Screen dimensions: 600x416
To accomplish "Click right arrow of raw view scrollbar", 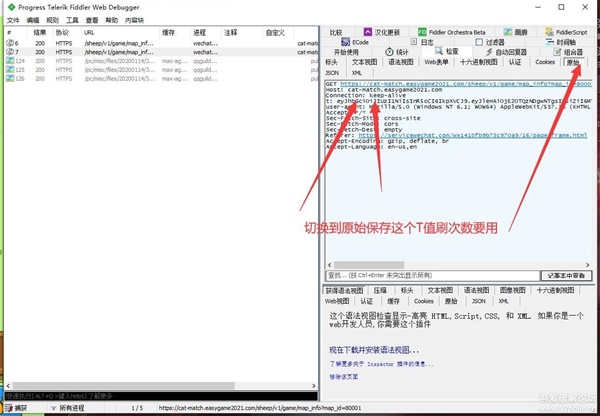I will click(588, 265).
